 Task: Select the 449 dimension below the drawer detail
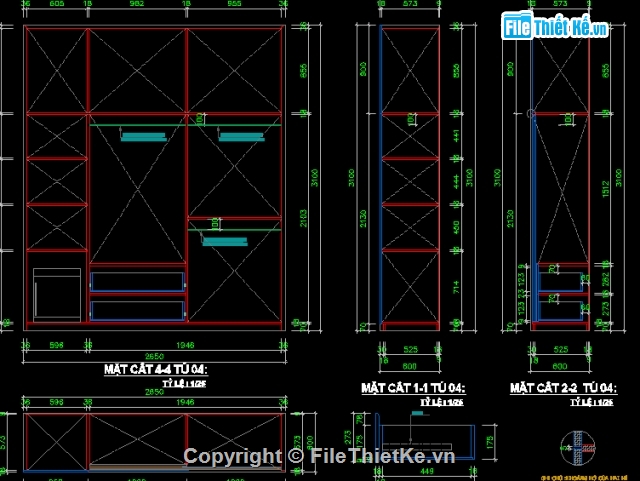427,472
